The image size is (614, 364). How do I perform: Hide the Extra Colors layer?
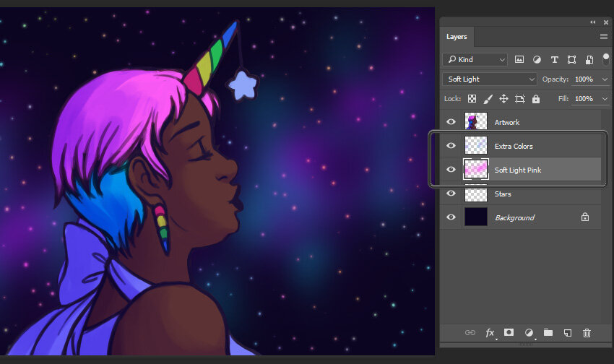(451, 146)
